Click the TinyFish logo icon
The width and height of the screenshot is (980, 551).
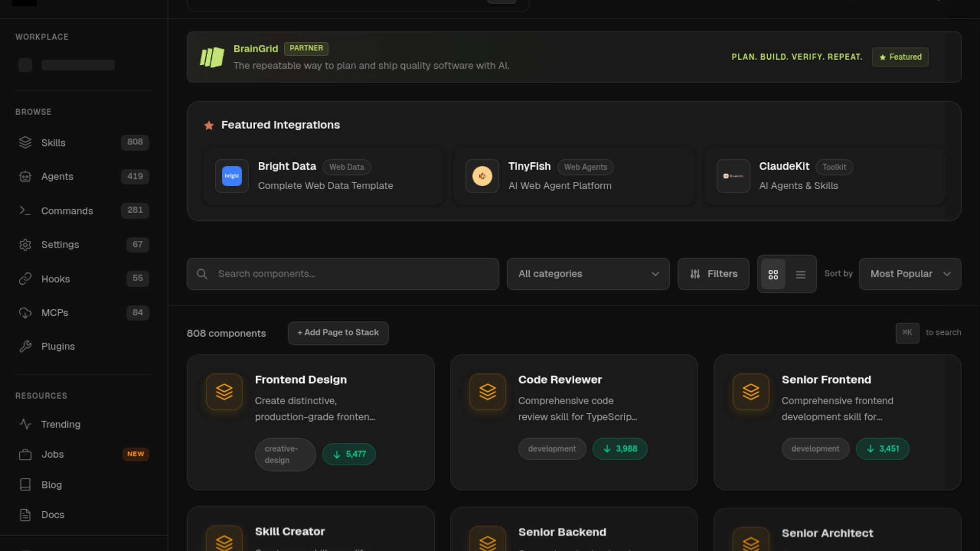pos(482,176)
